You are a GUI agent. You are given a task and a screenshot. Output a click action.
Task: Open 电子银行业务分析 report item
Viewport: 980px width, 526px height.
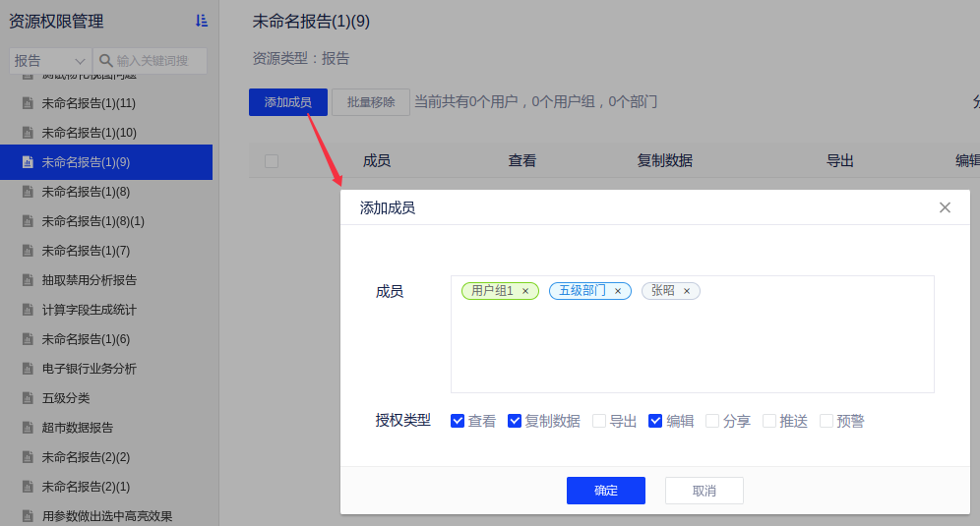[x=89, y=369]
